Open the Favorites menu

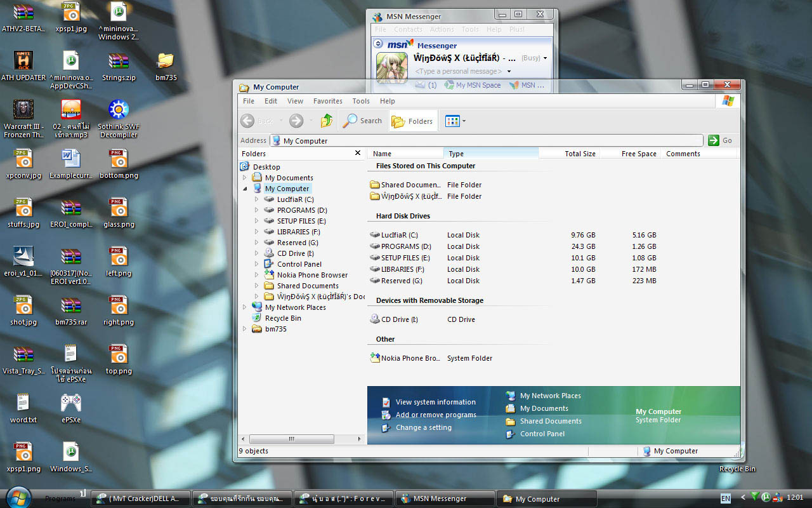pyautogui.click(x=327, y=101)
